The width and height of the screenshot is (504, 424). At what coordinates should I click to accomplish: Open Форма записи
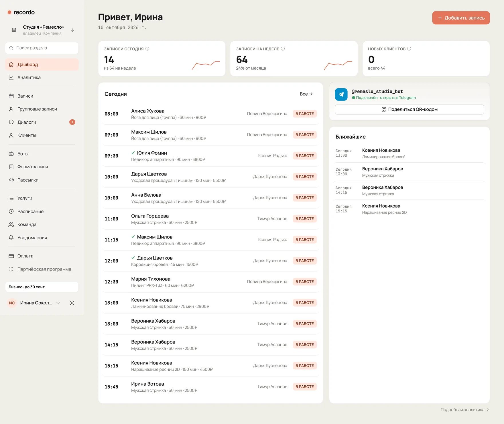[x=42, y=167]
